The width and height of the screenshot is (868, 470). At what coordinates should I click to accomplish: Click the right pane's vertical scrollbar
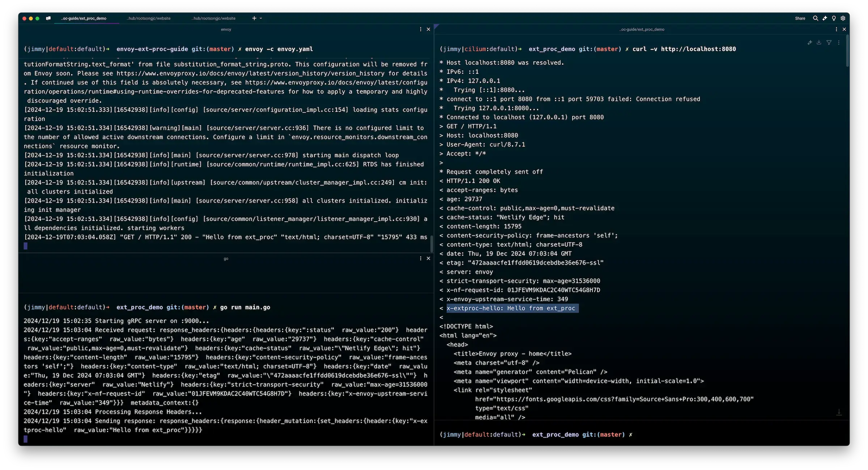[847, 51]
